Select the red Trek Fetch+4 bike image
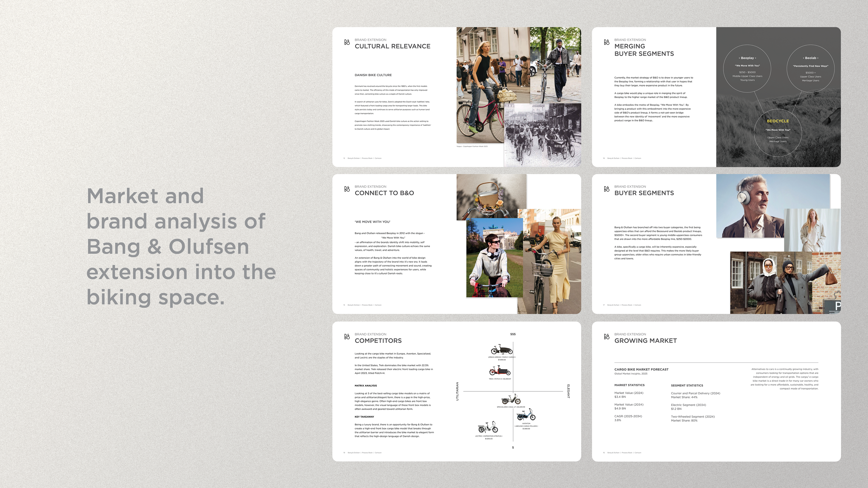 500,371
